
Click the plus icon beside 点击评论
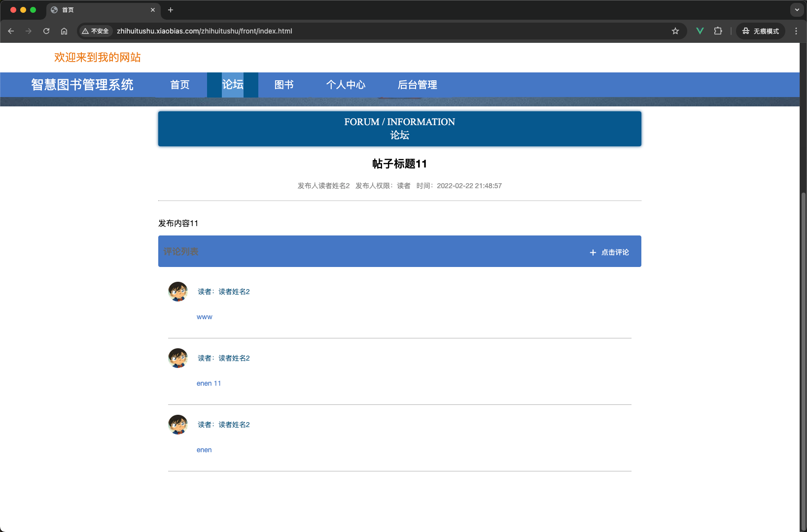(x=593, y=252)
